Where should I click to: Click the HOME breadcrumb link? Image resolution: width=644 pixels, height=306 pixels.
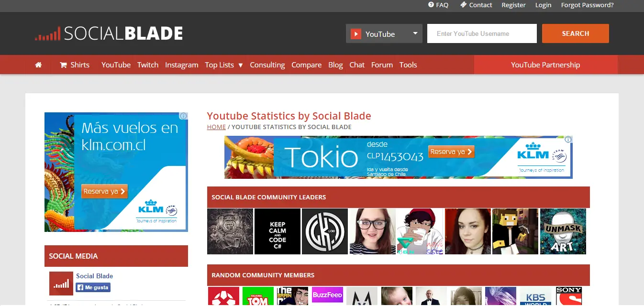[x=216, y=127]
